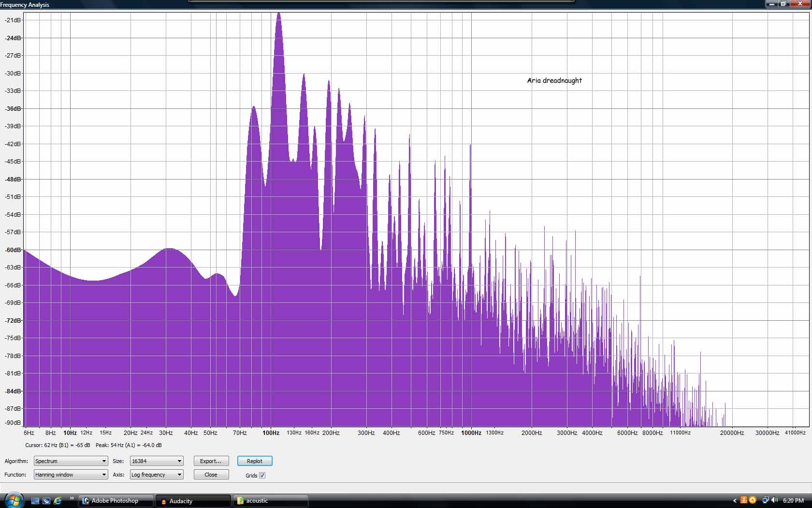Image resolution: width=812 pixels, height=508 pixels.
Task: Click the -72dB level axis label
Action: coord(13,321)
